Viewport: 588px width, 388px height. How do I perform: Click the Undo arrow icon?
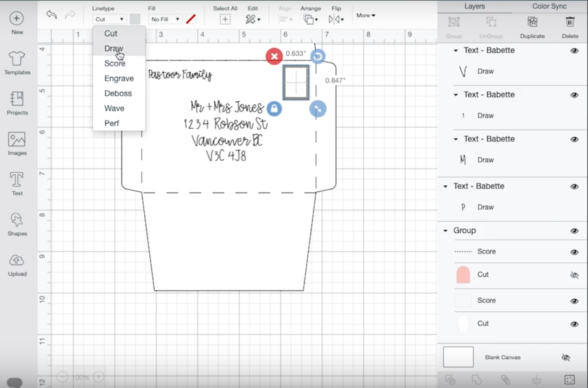coord(51,14)
